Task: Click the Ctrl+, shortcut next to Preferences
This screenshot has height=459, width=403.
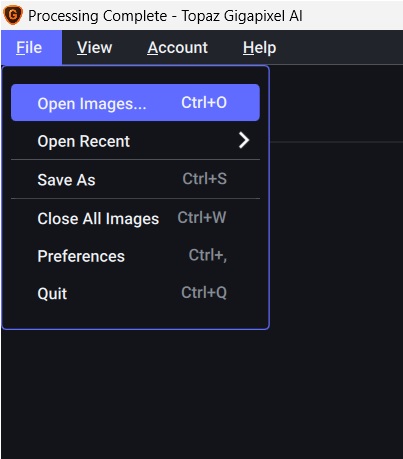Action: pyautogui.click(x=208, y=255)
